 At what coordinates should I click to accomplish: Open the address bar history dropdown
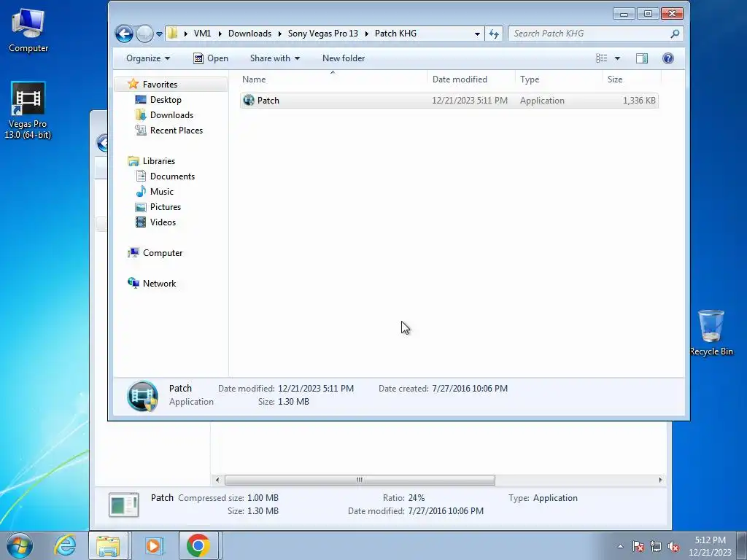[x=477, y=34]
